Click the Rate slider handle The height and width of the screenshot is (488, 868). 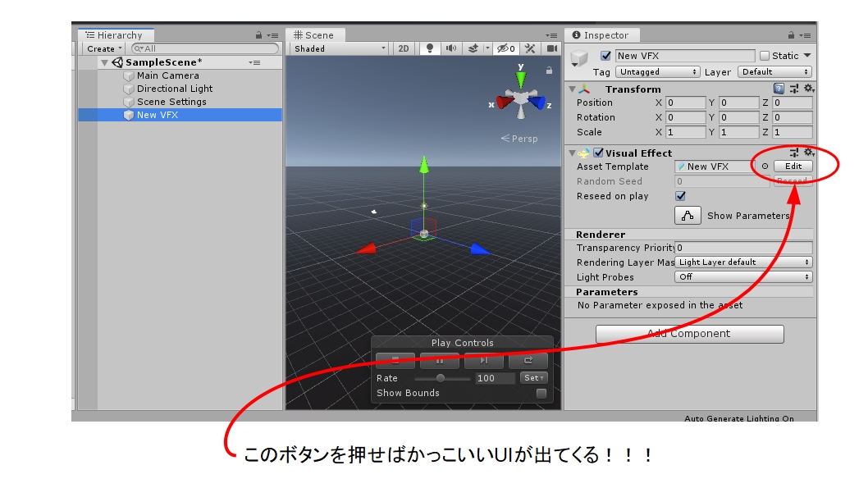[440, 378]
